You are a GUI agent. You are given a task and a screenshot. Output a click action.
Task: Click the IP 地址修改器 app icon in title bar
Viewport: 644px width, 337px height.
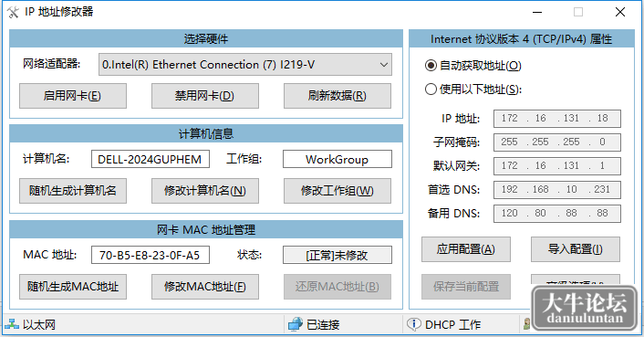(x=13, y=13)
